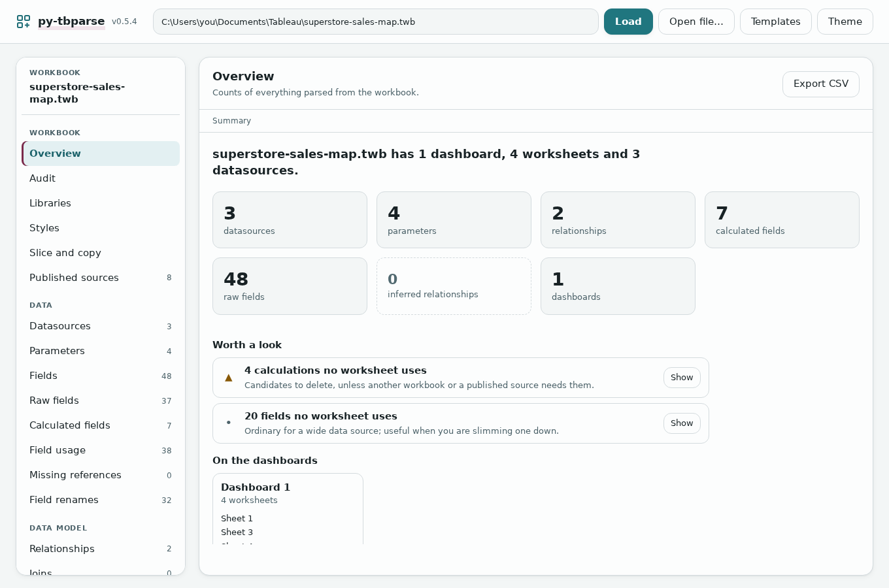Open the Audit section
The height and width of the screenshot is (588, 889).
pos(101,178)
